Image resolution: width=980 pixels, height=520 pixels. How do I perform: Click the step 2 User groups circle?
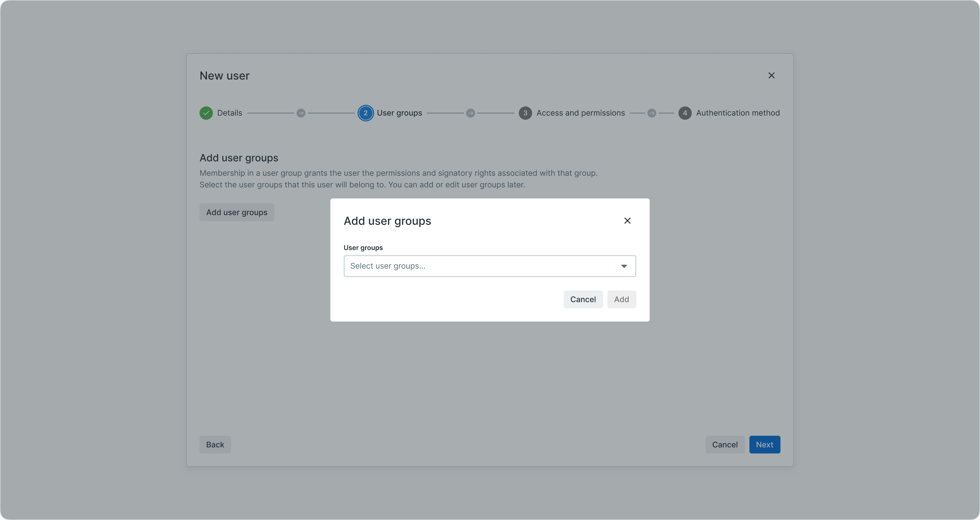click(365, 113)
